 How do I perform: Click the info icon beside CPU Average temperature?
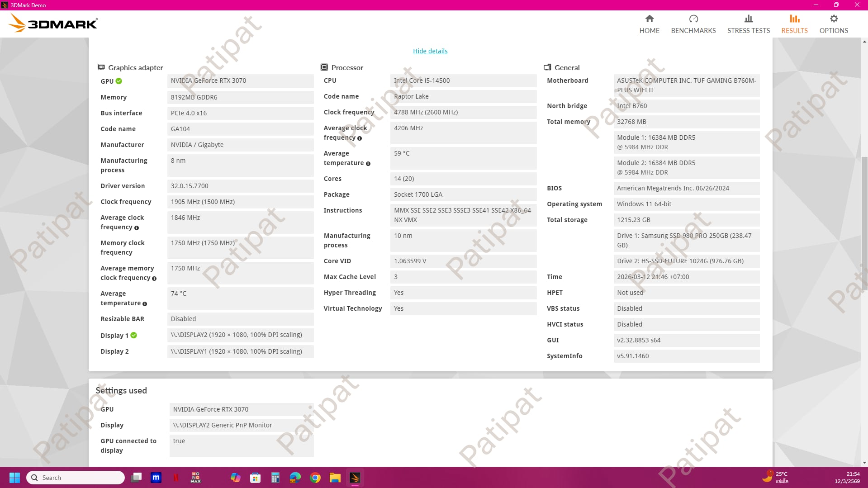click(x=368, y=164)
